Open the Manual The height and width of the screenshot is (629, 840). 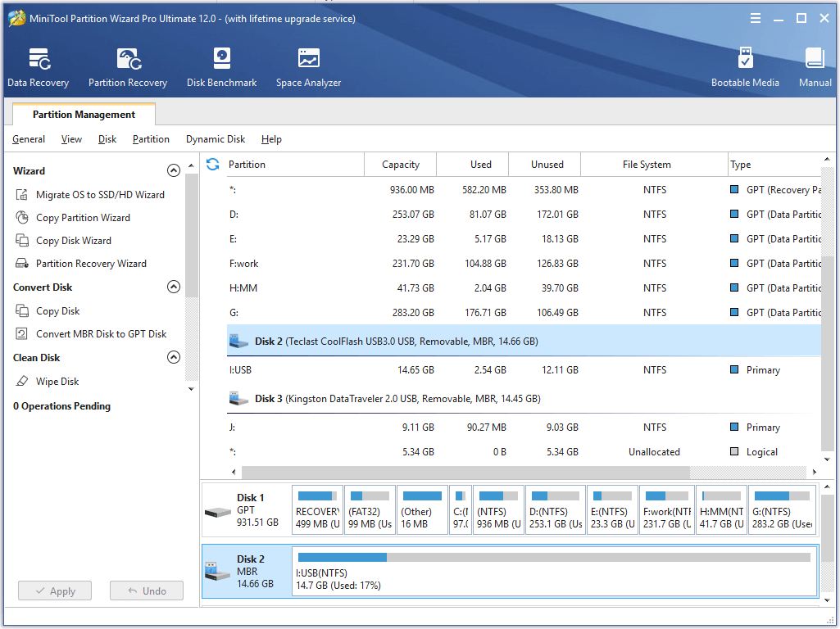coord(815,67)
